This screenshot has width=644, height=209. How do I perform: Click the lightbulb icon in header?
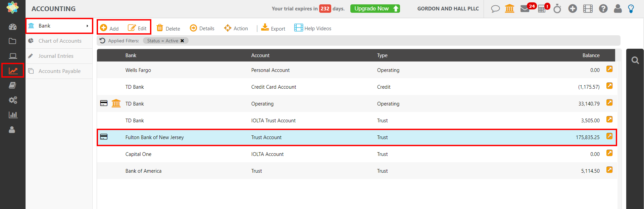[631, 9]
